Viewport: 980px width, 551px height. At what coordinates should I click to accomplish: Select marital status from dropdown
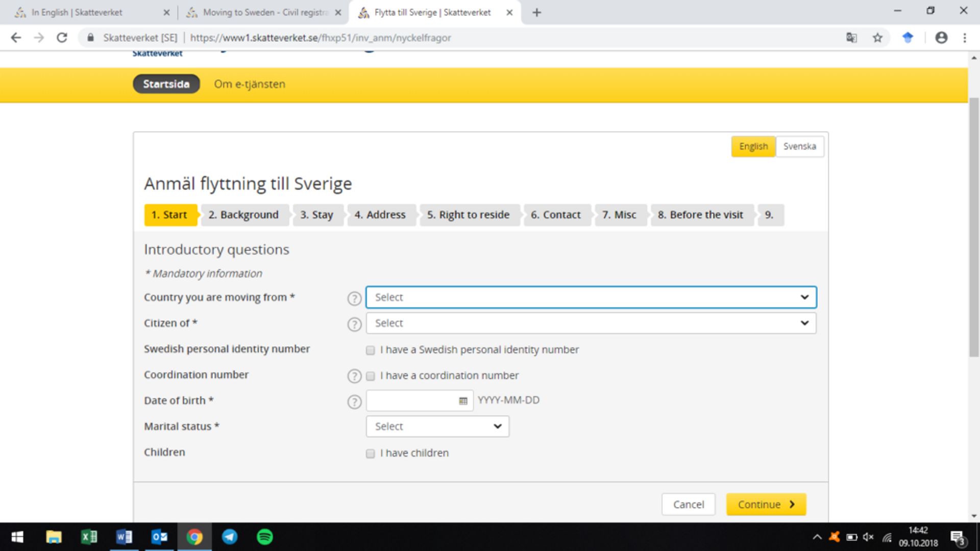click(437, 426)
